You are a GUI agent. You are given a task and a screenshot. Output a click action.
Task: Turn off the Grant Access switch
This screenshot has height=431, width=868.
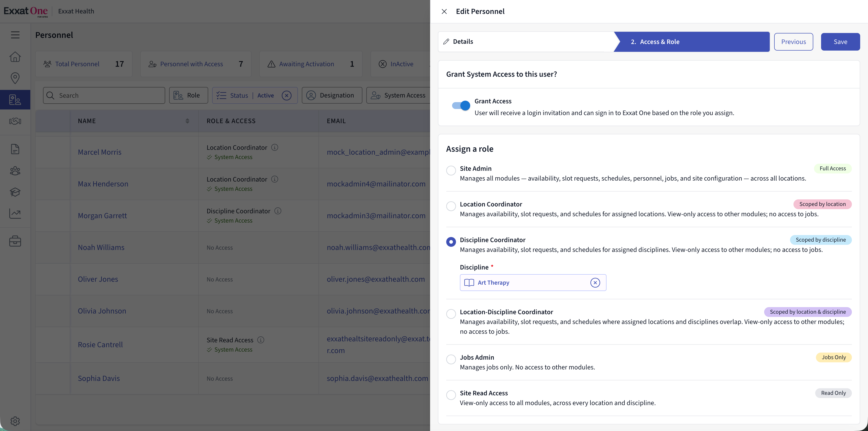pyautogui.click(x=461, y=106)
